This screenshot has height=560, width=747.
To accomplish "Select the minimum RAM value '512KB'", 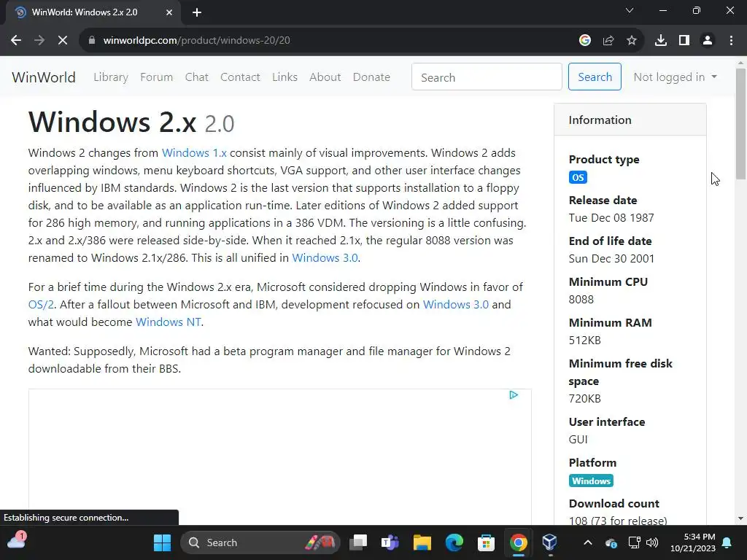I will coord(584,341).
